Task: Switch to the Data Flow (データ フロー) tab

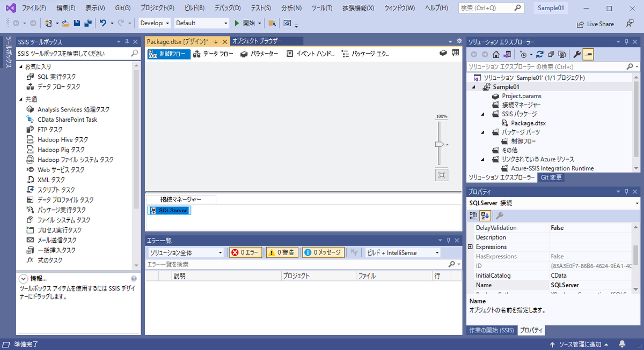Action: (x=213, y=54)
